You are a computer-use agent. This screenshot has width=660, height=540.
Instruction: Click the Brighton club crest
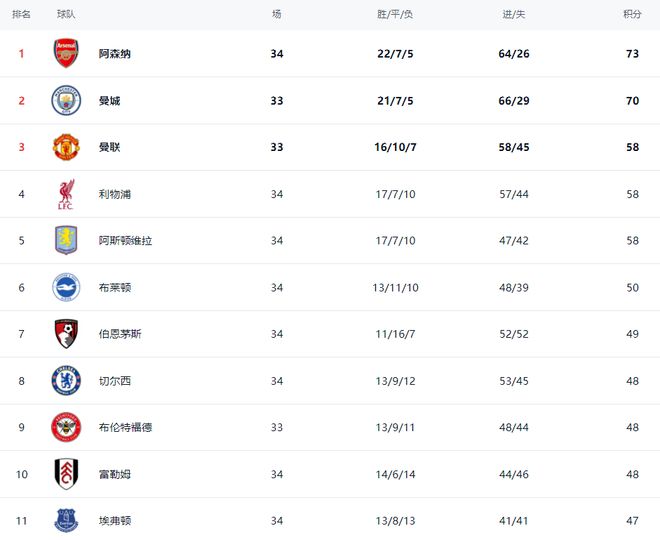pyautogui.click(x=66, y=287)
